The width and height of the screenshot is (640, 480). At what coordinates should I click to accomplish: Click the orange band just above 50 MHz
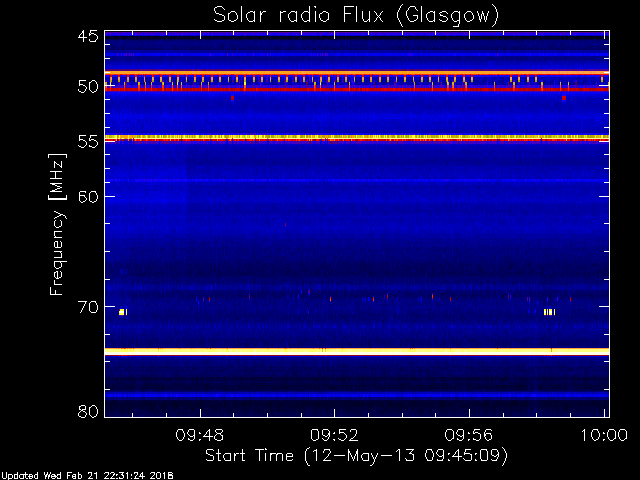[357, 73]
